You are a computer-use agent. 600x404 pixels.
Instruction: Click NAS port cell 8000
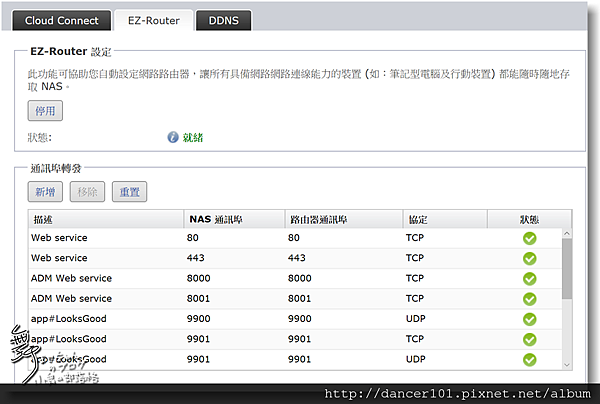[198, 278]
